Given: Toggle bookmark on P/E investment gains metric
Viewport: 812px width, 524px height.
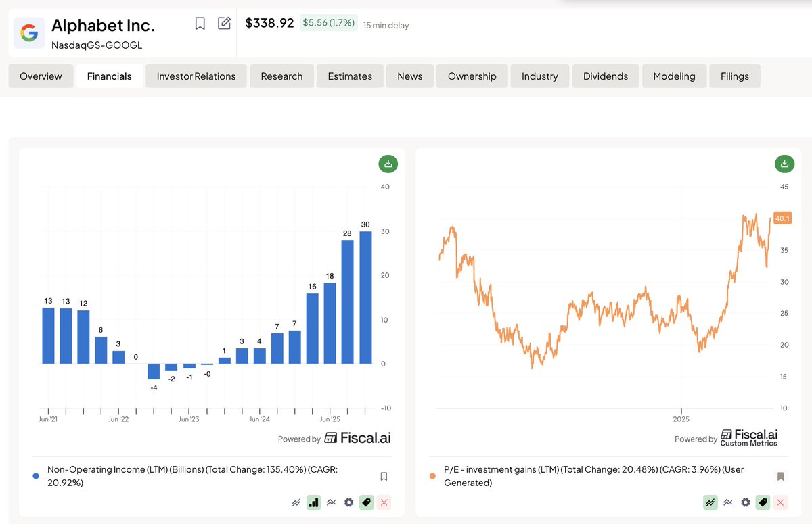Looking at the screenshot, I should (780, 476).
